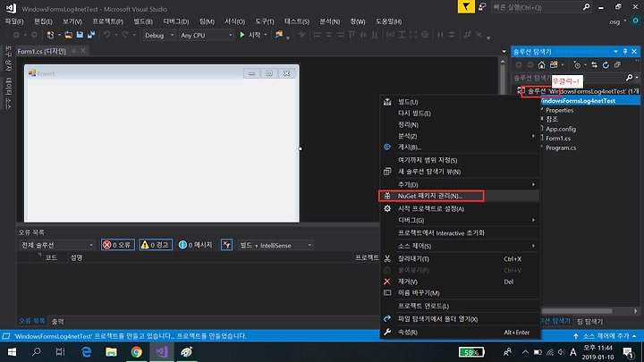
Task: Click the Solution Explorer search magnifier icon
Action: (629, 78)
